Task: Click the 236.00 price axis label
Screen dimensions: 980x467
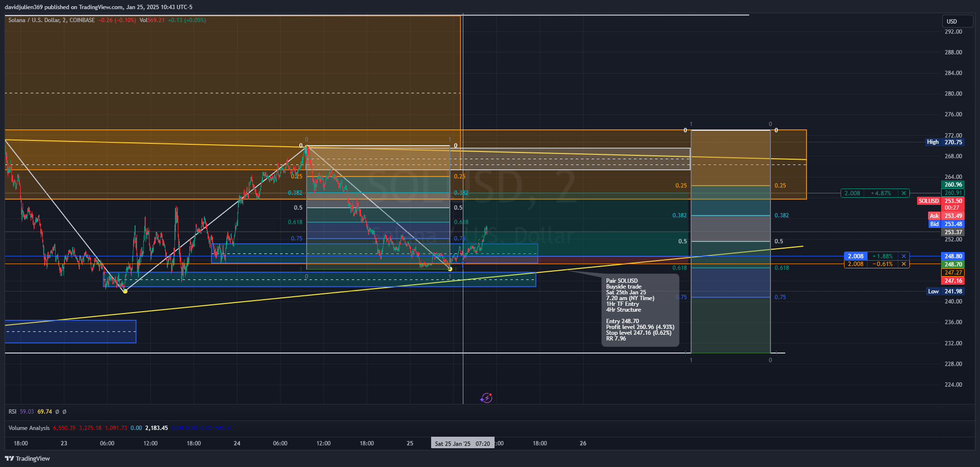Action: click(x=954, y=322)
